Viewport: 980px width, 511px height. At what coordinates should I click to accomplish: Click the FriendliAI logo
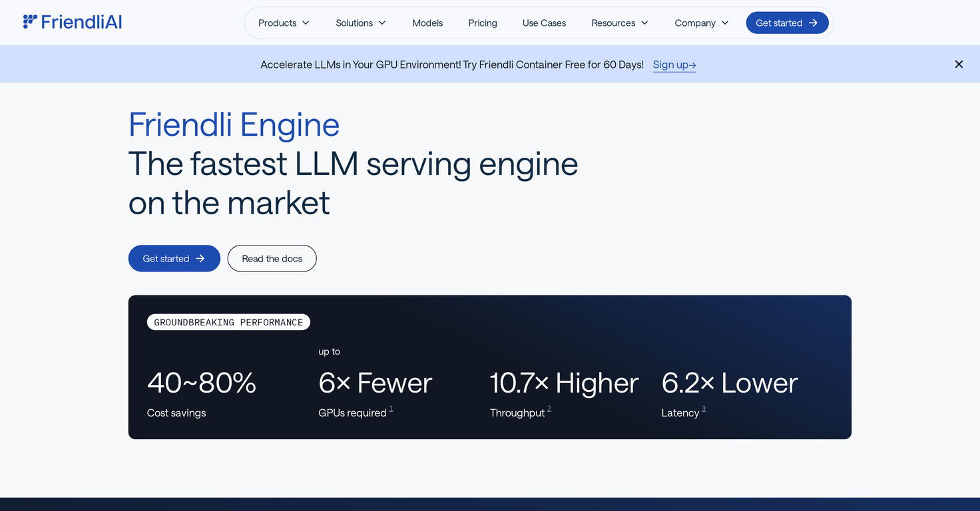pyautogui.click(x=72, y=21)
